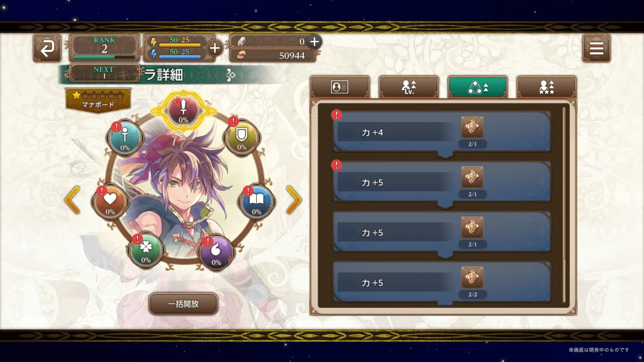This screenshot has width=644, height=362.
Task: Switch to previous character with left arrow
Action: 72,200
